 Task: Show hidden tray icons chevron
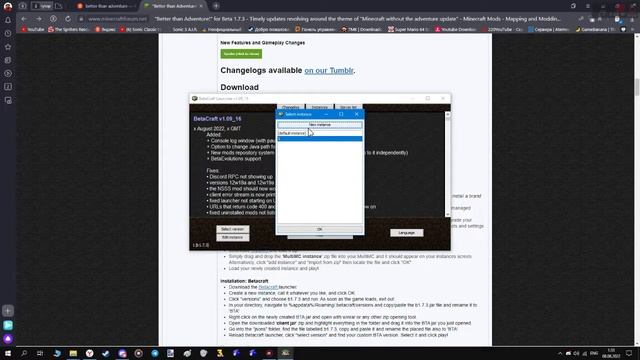[560, 353]
